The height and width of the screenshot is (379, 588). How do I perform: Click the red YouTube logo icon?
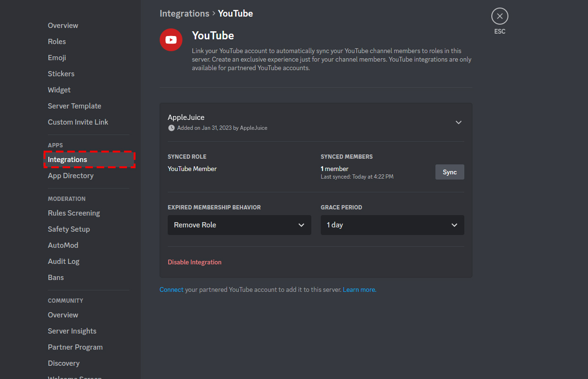pyautogui.click(x=171, y=40)
